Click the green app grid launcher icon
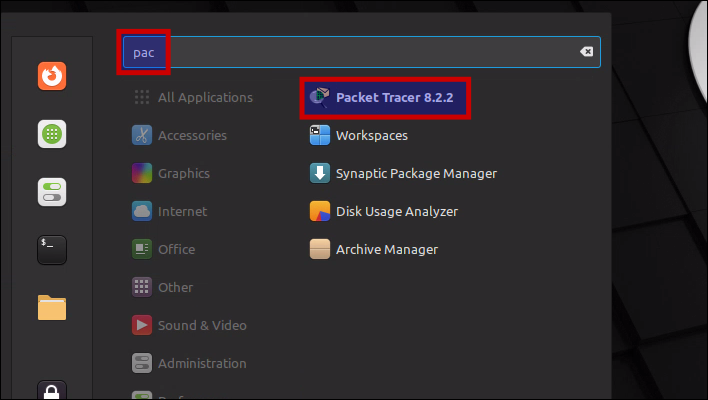 point(52,134)
